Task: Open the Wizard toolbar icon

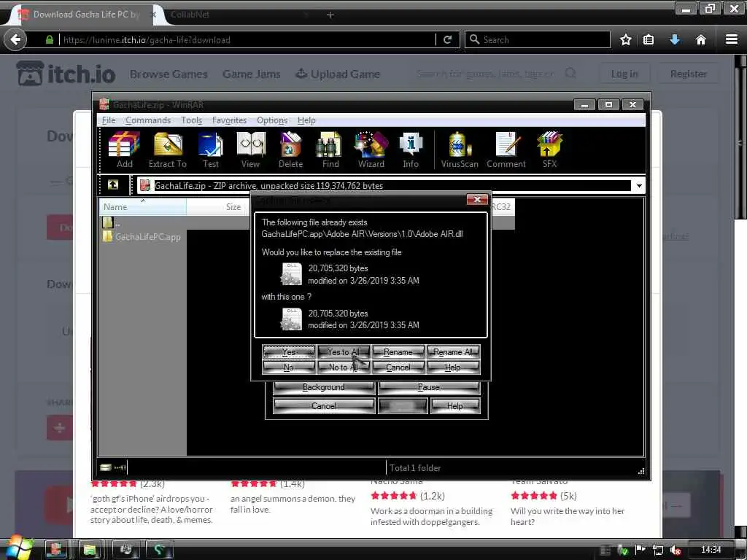Action: (371, 150)
